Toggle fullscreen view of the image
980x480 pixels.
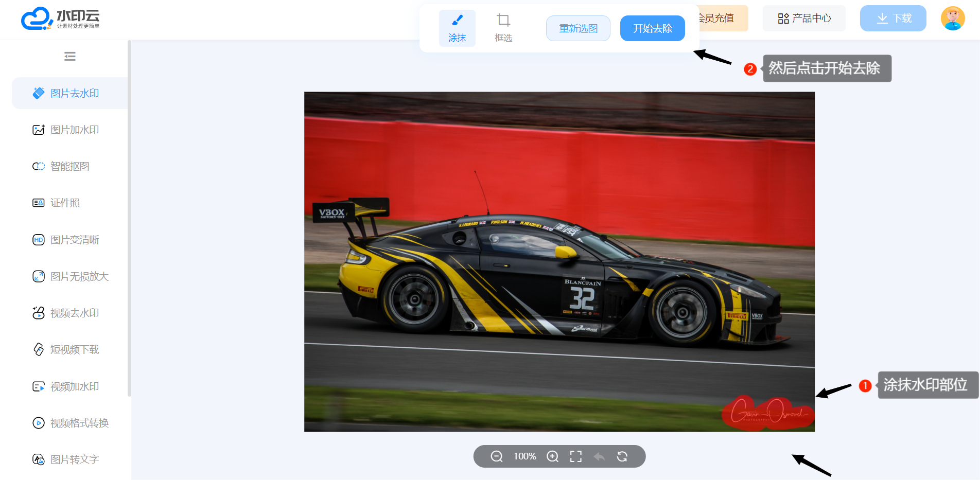pos(575,456)
